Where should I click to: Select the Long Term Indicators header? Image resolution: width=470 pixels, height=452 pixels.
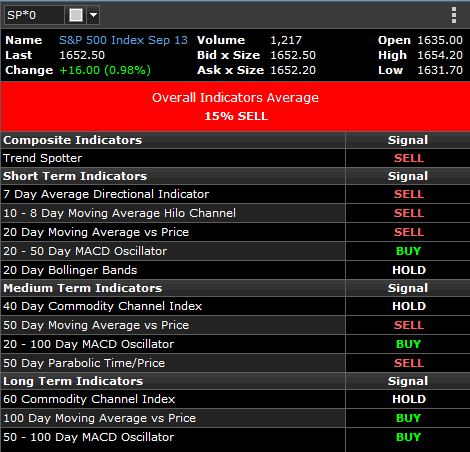click(73, 381)
